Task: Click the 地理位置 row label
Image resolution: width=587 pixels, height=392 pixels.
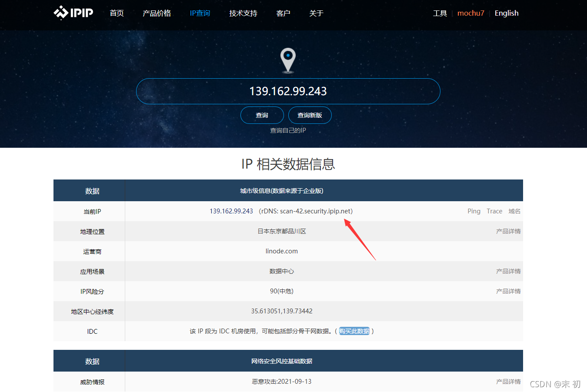Action: coord(92,232)
